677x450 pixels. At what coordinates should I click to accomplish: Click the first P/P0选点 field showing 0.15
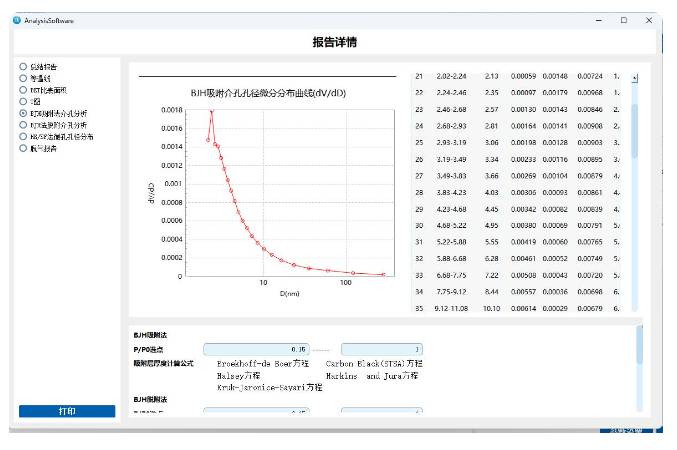256,349
